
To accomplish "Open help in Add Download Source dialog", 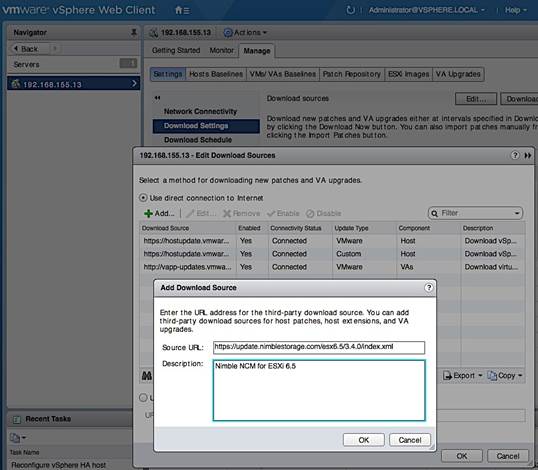I will click(x=429, y=287).
